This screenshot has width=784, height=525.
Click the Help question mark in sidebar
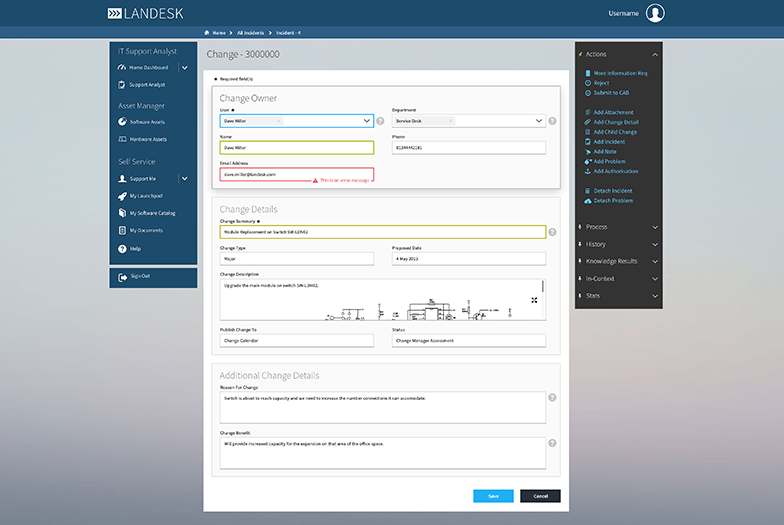tap(134, 248)
